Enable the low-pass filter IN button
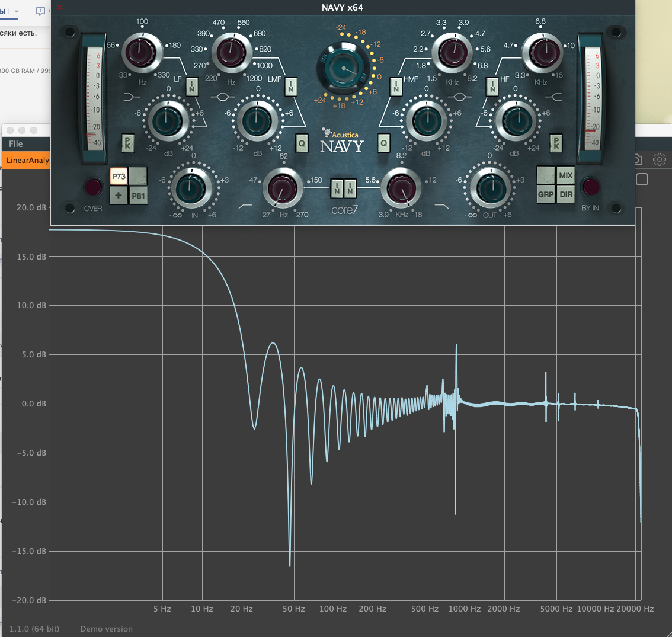Viewport: 672px width, 637px height. [350, 188]
